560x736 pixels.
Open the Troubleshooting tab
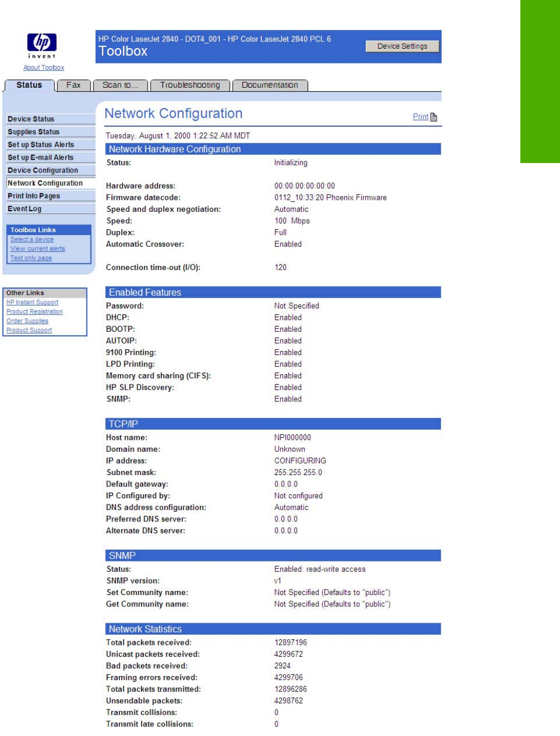point(190,85)
